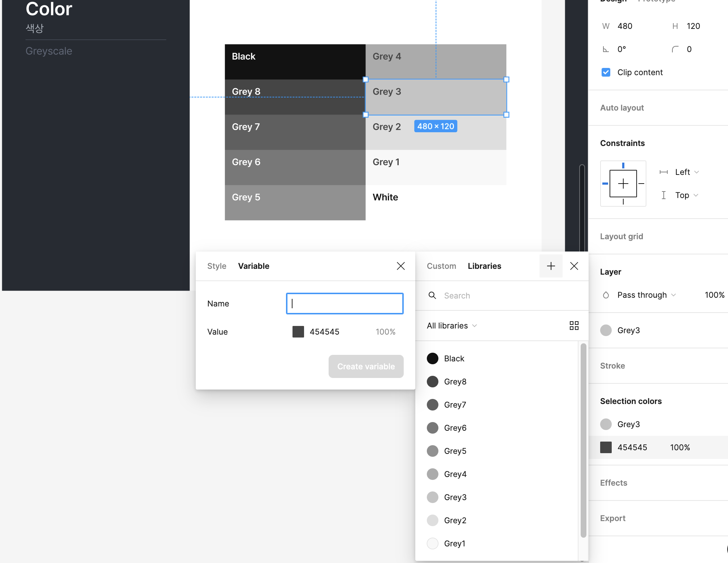728x563 pixels.
Task: Click the plus icon in Libraries panel
Action: [551, 266]
